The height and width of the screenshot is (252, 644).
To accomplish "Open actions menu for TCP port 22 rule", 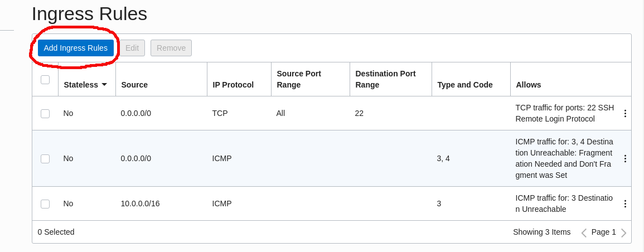I will click(x=624, y=114).
